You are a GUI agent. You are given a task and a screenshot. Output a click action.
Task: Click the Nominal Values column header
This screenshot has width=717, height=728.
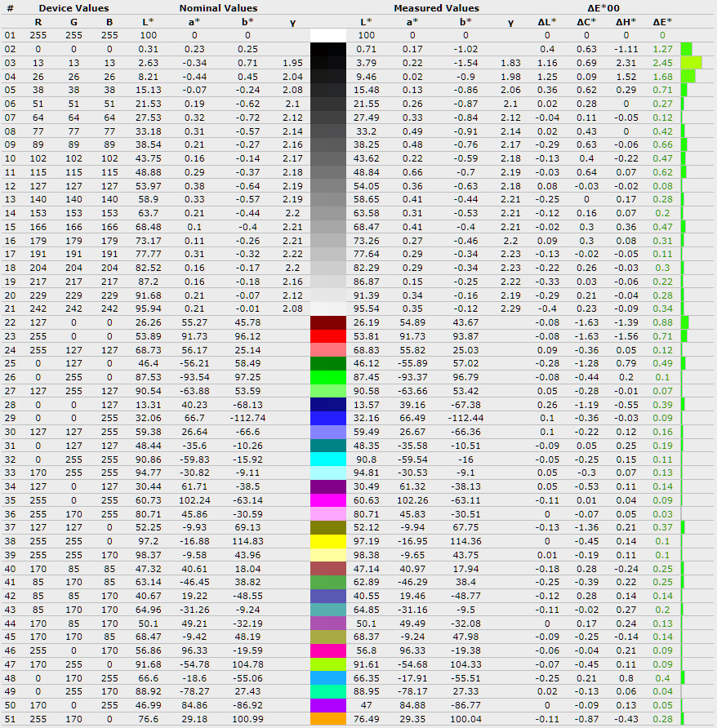pos(218,8)
